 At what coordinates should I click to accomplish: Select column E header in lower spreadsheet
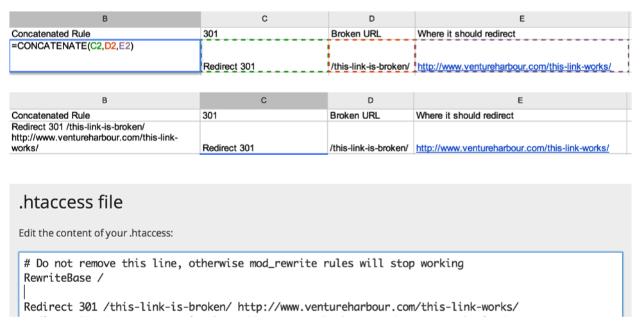coord(520,101)
